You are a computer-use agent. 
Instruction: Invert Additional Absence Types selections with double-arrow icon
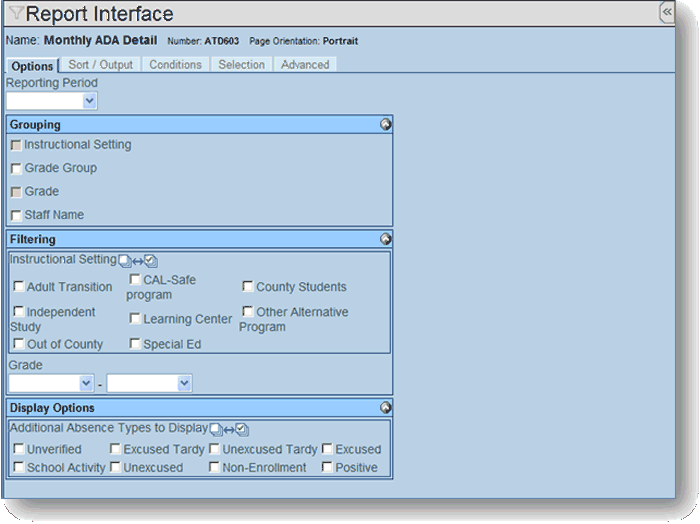tap(229, 430)
